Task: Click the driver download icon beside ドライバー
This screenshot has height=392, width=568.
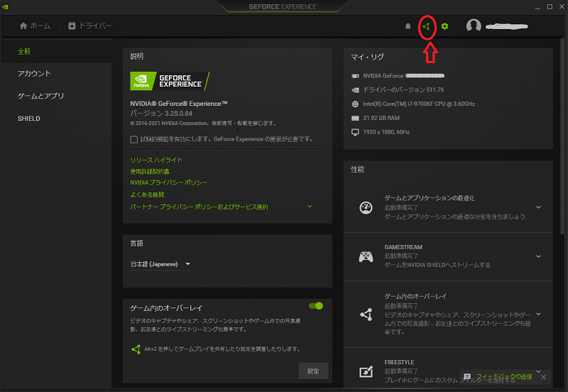Action: click(72, 26)
